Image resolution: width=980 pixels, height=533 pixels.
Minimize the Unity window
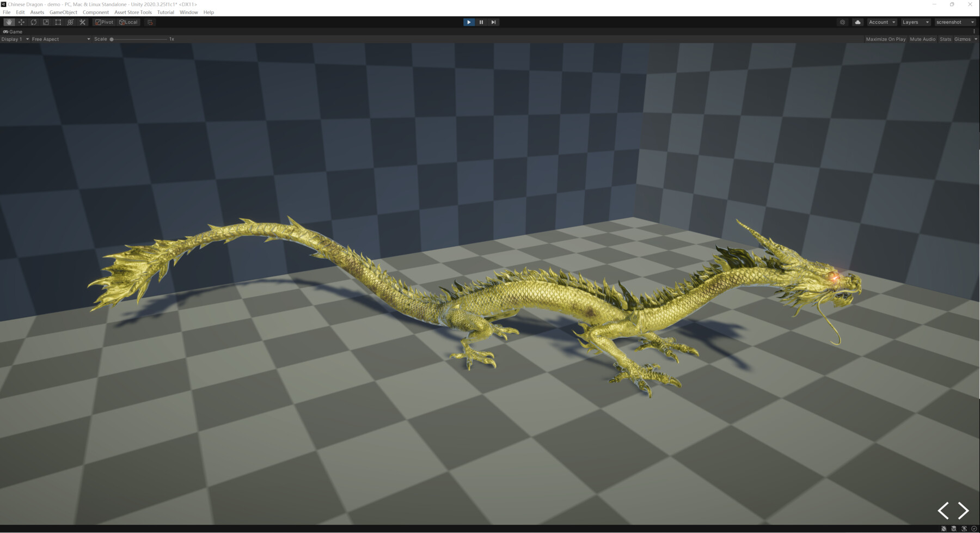coord(934,4)
